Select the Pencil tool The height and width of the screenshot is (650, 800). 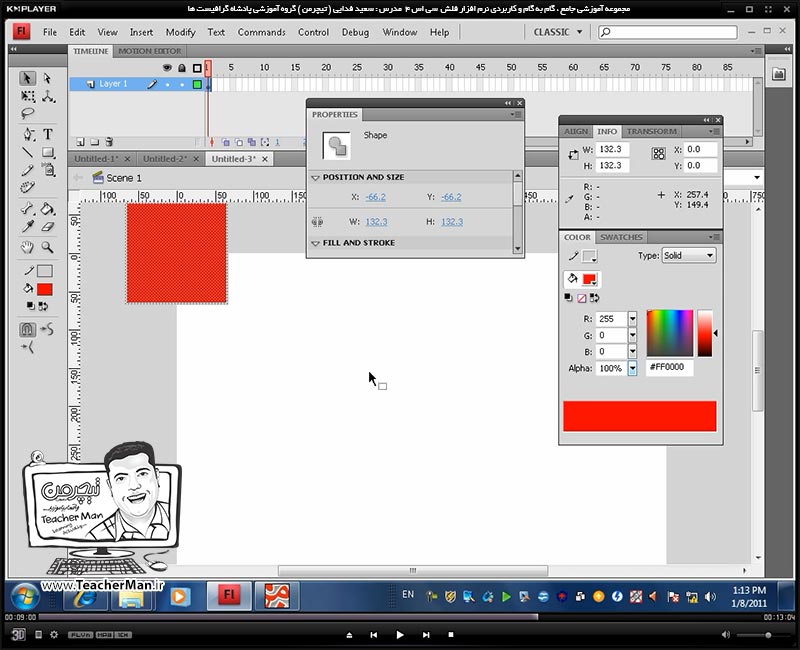click(28, 170)
